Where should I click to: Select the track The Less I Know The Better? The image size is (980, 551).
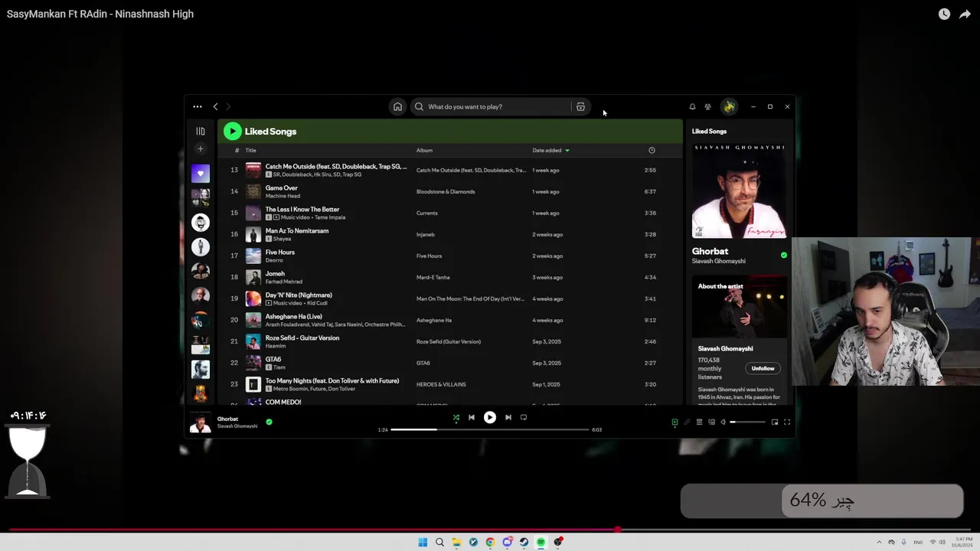[x=302, y=209]
